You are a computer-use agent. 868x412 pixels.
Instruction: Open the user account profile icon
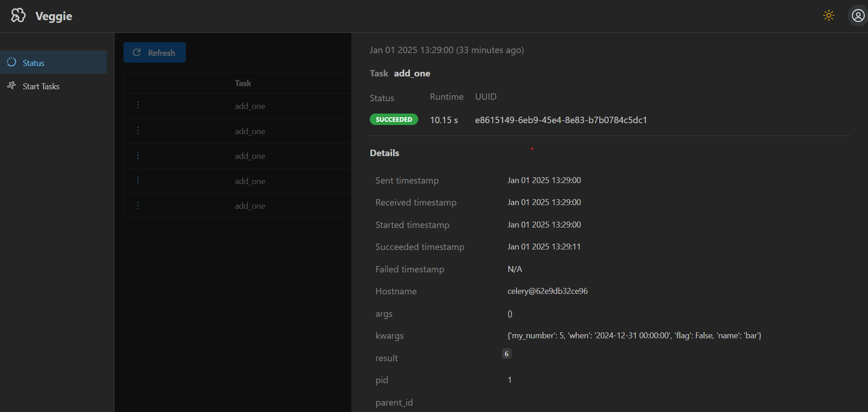[x=858, y=16]
